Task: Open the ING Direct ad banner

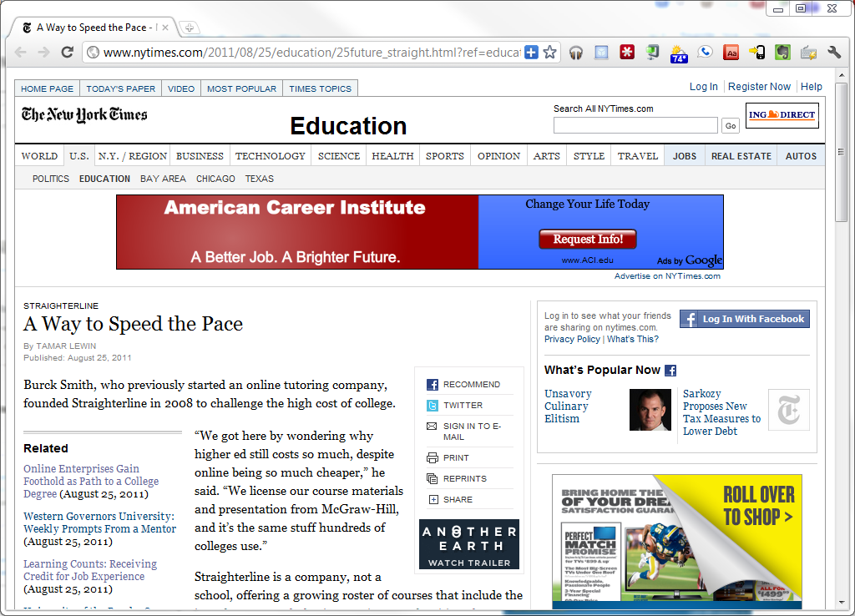Action: (x=782, y=115)
